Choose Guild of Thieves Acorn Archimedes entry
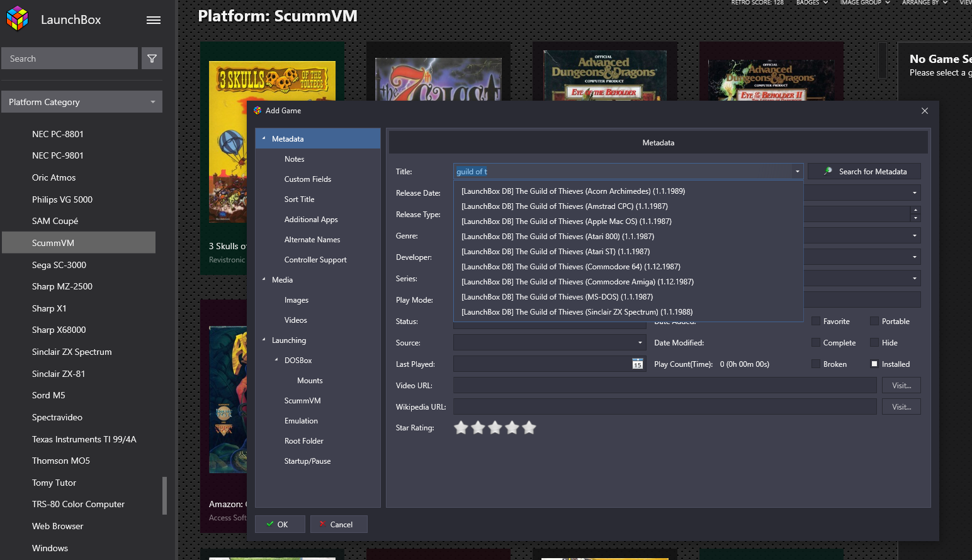The image size is (972, 560). [x=628, y=191]
